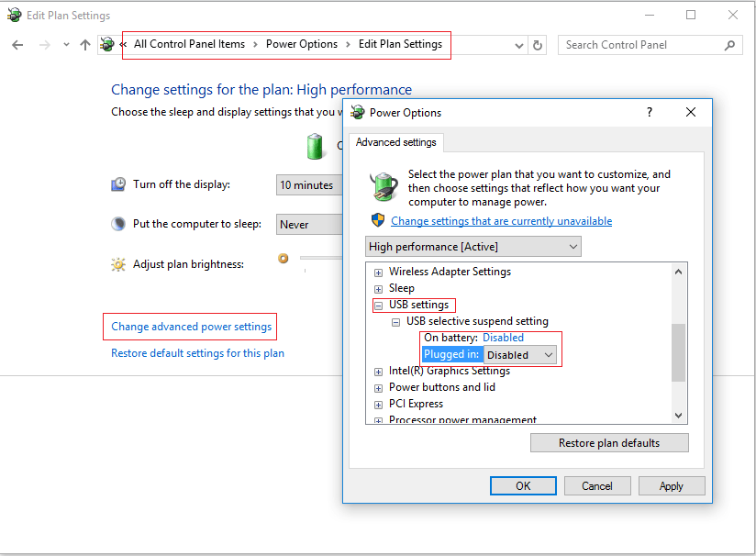Expand the PCI Express node
Image resolution: width=756 pixels, height=556 pixels.
(x=379, y=405)
